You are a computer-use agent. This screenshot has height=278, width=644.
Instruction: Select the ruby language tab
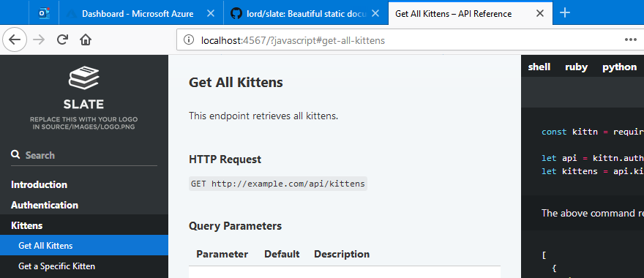click(x=576, y=67)
